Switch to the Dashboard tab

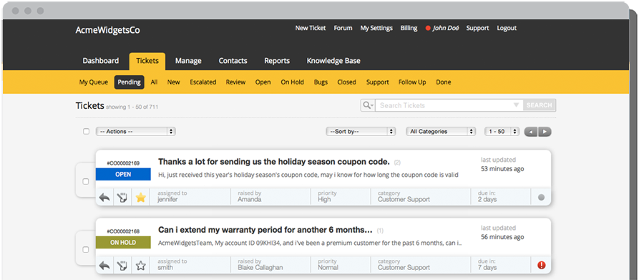tap(101, 61)
